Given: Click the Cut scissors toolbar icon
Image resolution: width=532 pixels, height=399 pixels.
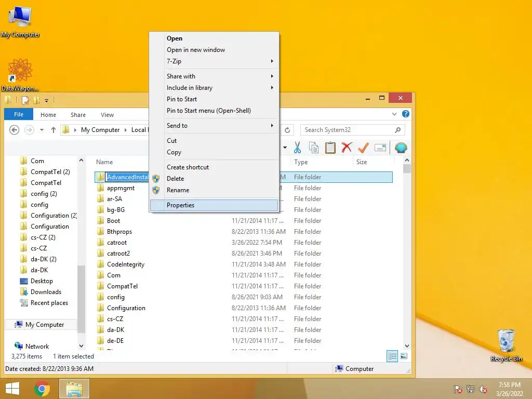Looking at the screenshot, I should pyautogui.click(x=297, y=148).
